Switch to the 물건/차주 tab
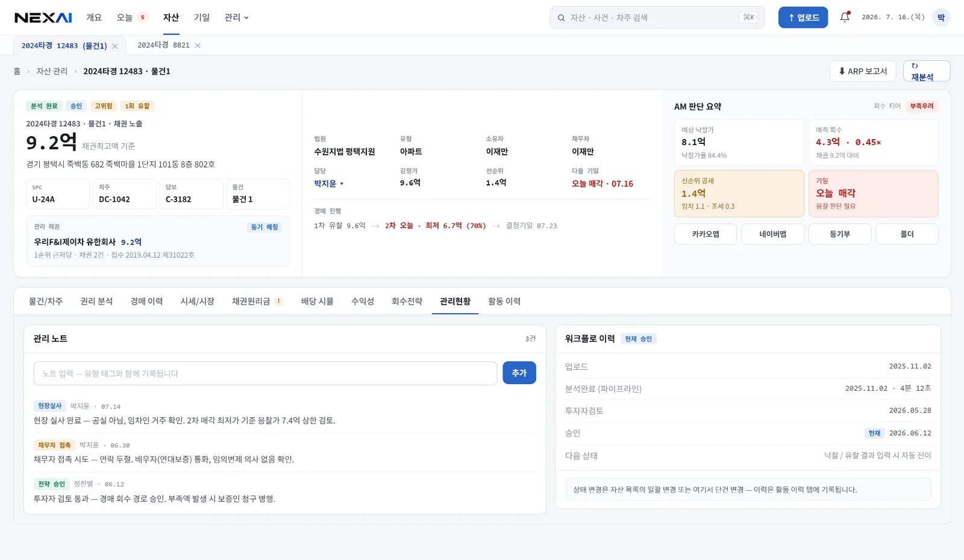This screenshot has width=964, height=560. coord(46,301)
